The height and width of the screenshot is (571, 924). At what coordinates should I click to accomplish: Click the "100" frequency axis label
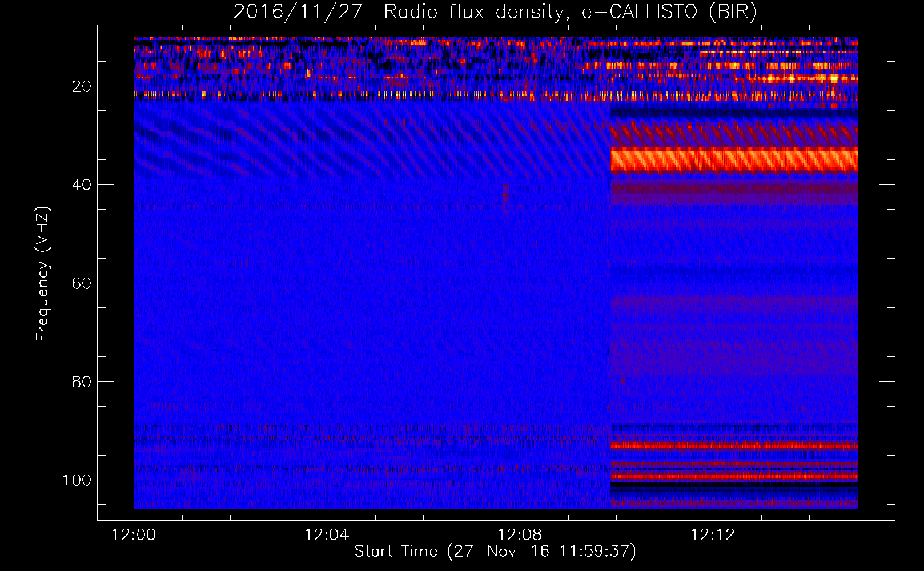click(77, 480)
